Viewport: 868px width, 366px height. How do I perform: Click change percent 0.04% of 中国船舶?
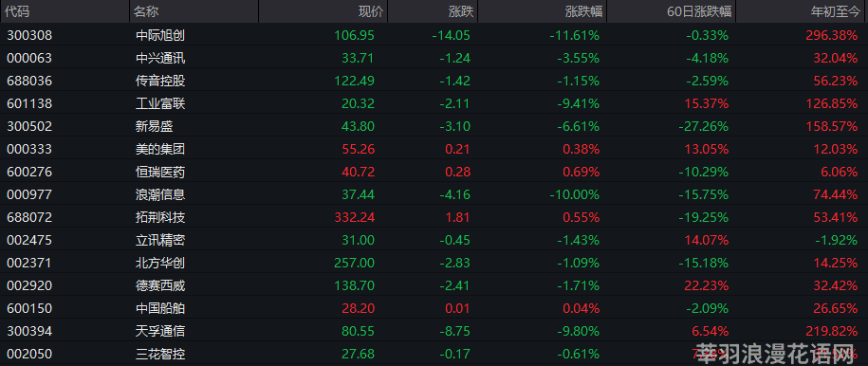click(582, 308)
